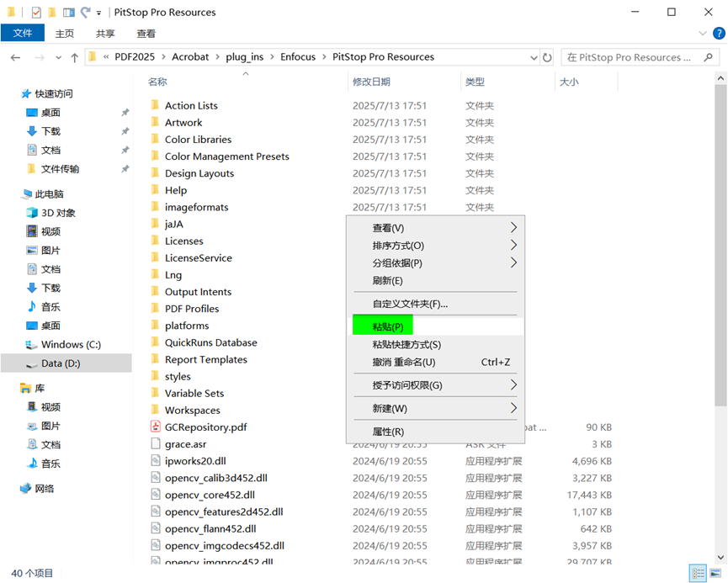Select Data (D:) drive
728x583 pixels.
66,363
